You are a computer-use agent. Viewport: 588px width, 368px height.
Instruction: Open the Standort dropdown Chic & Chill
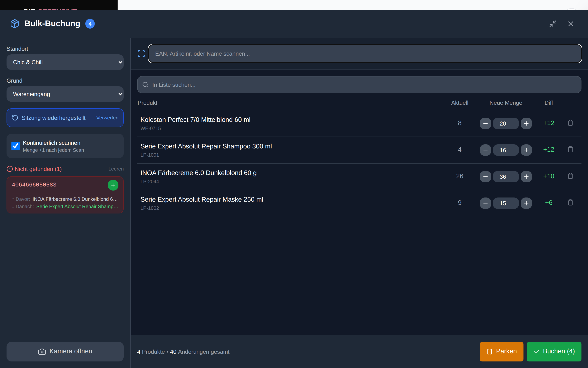coord(65,62)
